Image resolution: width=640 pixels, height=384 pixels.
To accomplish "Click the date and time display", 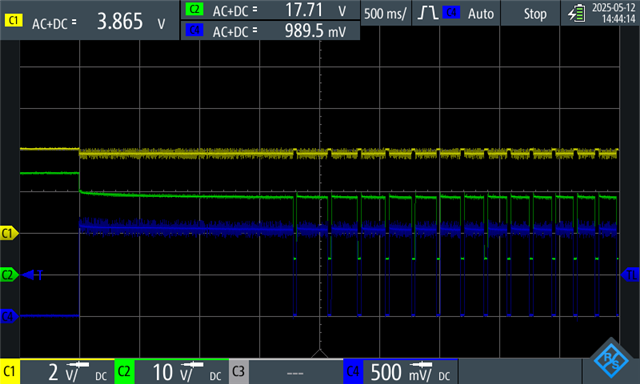I will click(614, 13).
